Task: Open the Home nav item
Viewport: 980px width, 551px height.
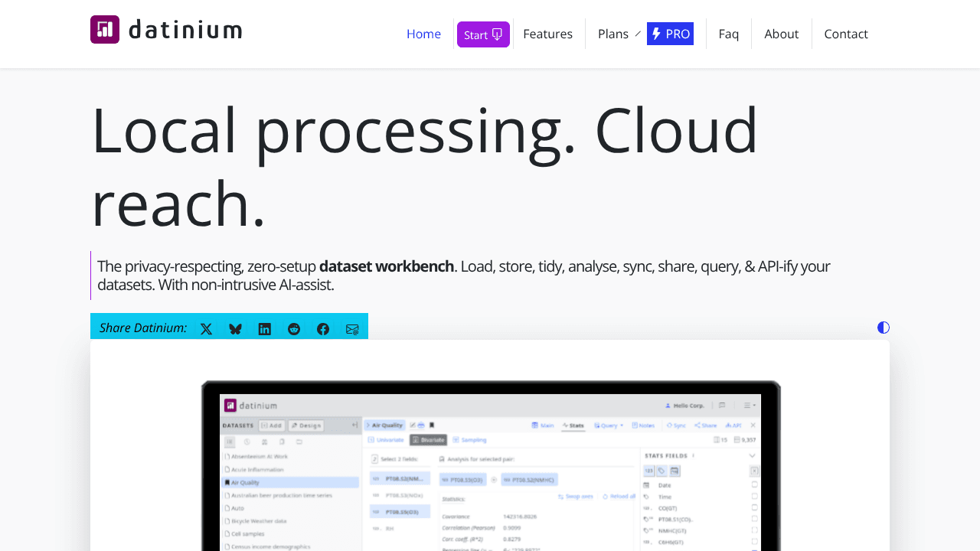Action: (x=423, y=34)
